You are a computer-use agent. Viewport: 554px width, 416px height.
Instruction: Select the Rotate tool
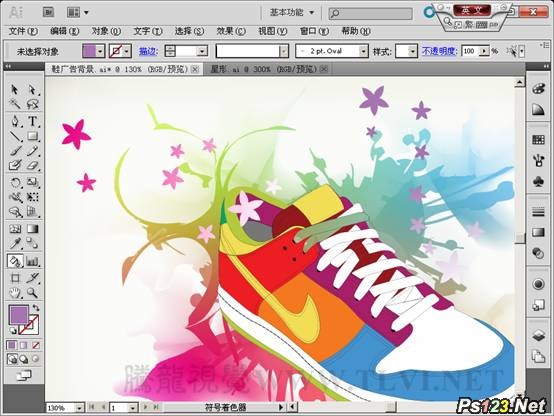(15, 182)
